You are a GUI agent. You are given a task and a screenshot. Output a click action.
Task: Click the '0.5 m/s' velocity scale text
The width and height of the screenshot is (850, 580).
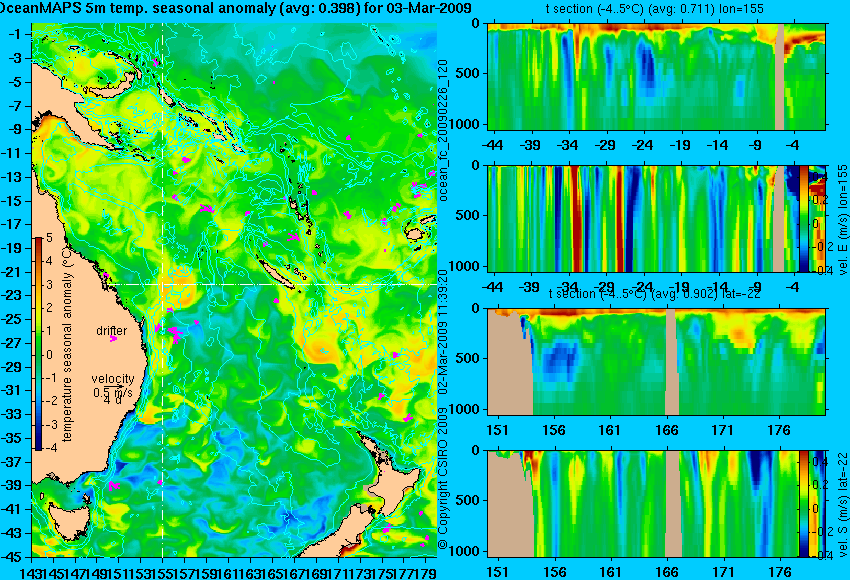click(x=113, y=392)
